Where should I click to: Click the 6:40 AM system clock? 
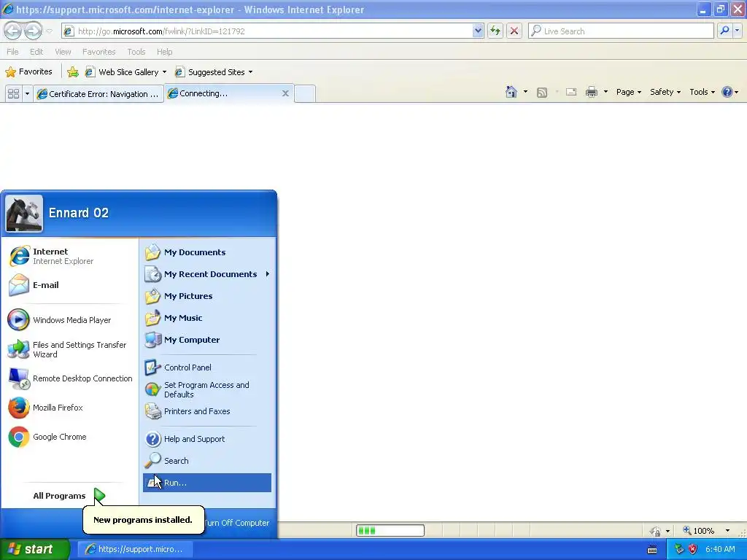(720, 550)
